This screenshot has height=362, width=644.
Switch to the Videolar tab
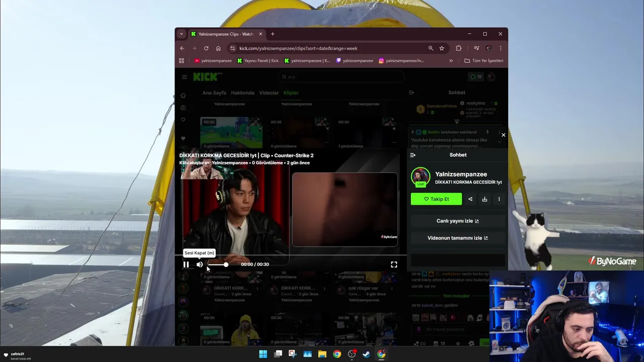269,93
